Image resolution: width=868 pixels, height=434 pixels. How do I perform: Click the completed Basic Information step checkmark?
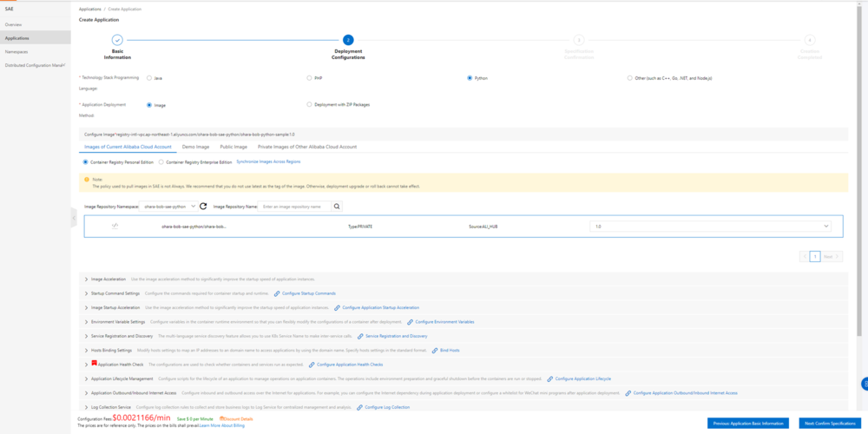[117, 40]
